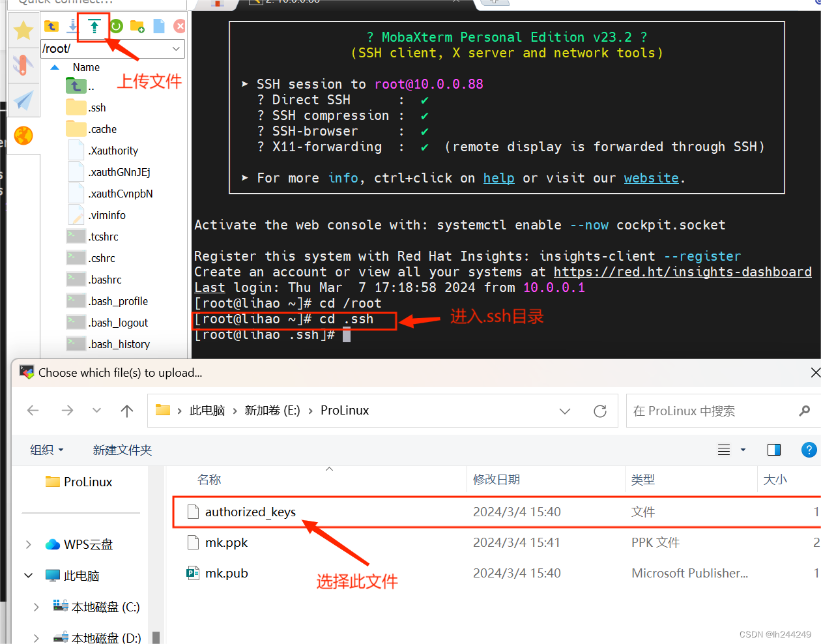Change the view layout icon
This screenshot has height=644, width=821.
(724, 450)
